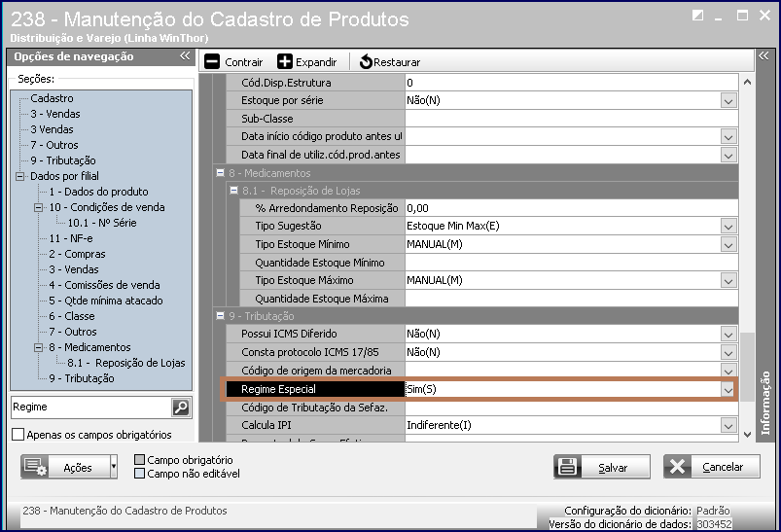Click the Cancelar button label

pyautogui.click(x=723, y=467)
